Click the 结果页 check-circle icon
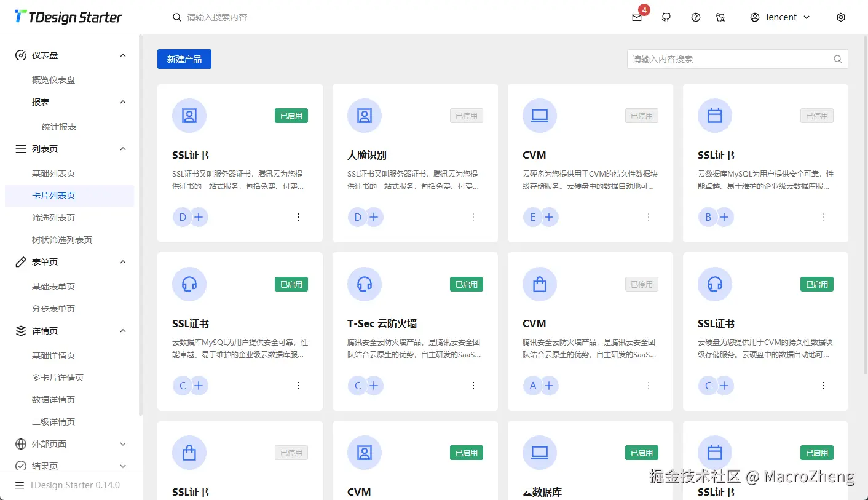 (21, 466)
